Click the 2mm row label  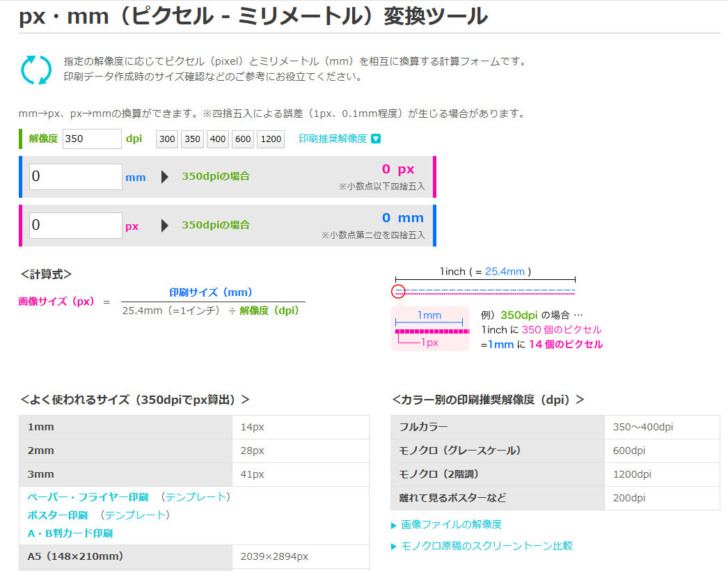pos(125,451)
